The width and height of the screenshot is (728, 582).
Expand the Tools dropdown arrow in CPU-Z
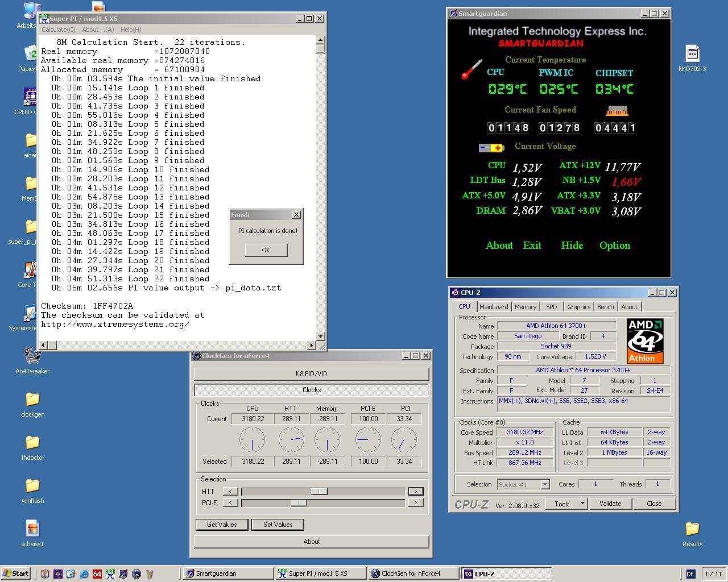point(582,504)
